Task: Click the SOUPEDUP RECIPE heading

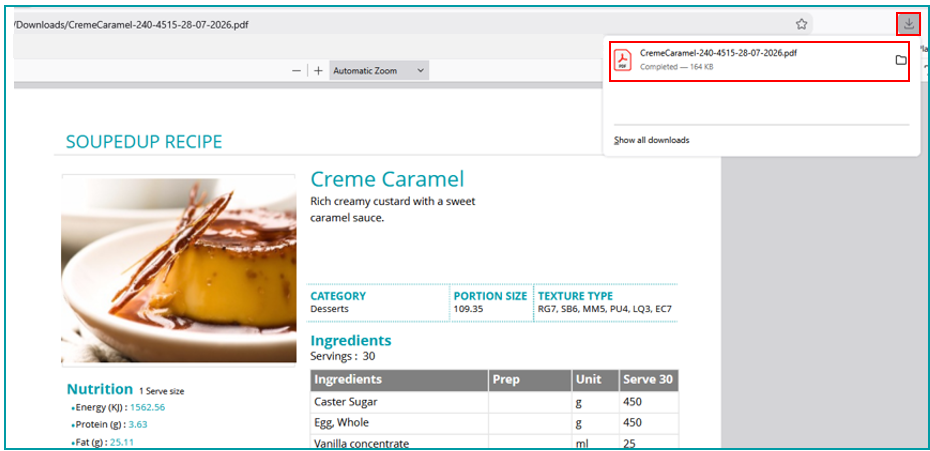Action: pyautogui.click(x=144, y=142)
